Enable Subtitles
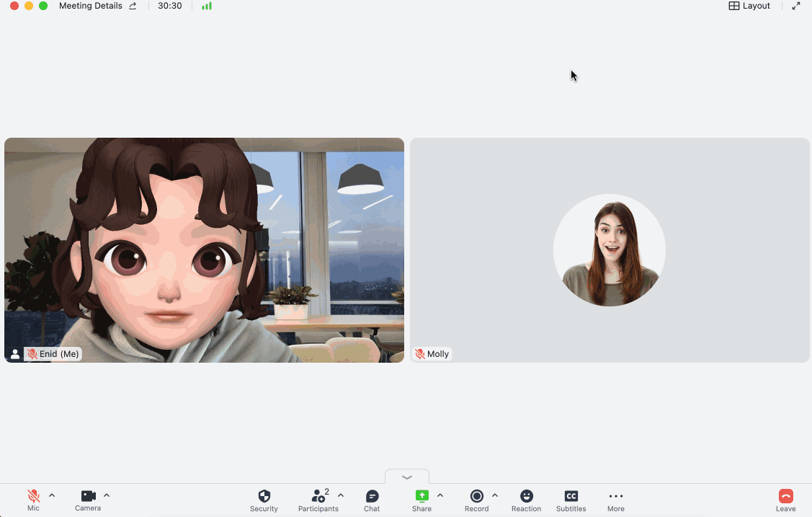The width and height of the screenshot is (812, 517). [571, 500]
